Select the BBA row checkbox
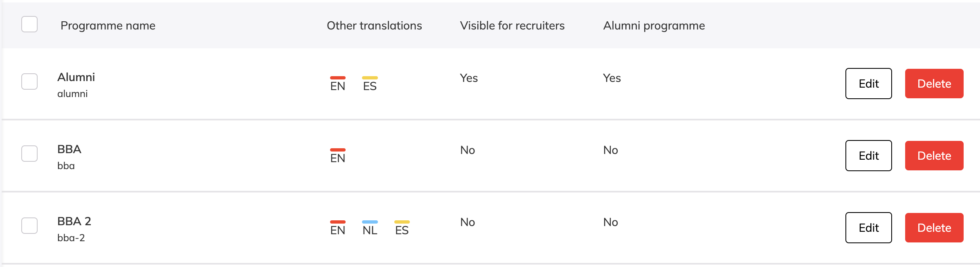 [x=29, y=154]
